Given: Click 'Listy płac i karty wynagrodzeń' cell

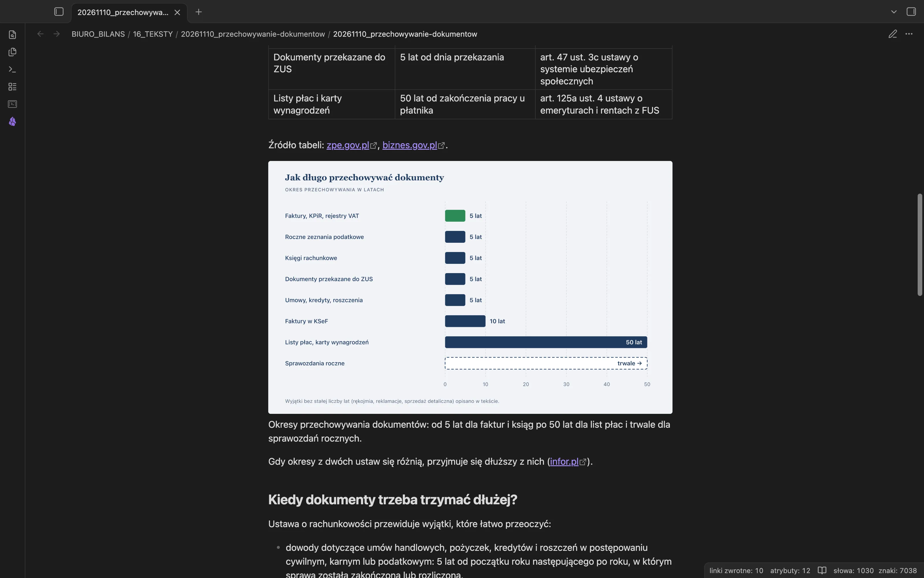Looking at the screenshot, I should point(331,104).
